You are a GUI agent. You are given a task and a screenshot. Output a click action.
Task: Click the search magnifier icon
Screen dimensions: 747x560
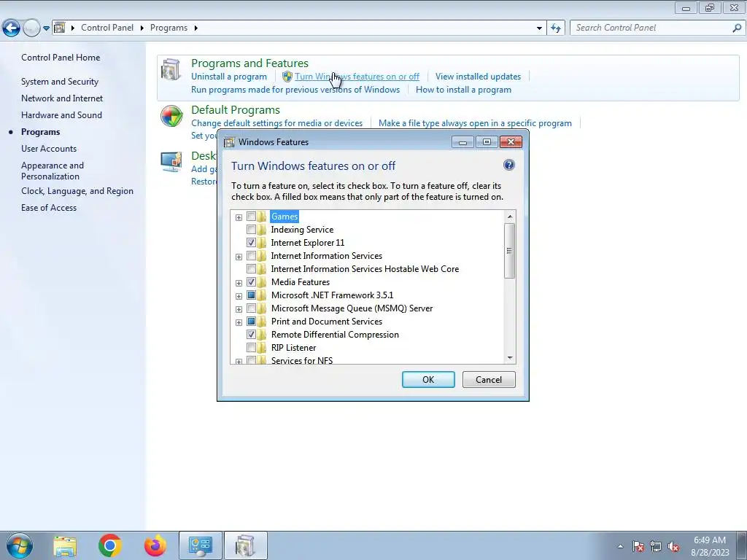click(737, 28)
